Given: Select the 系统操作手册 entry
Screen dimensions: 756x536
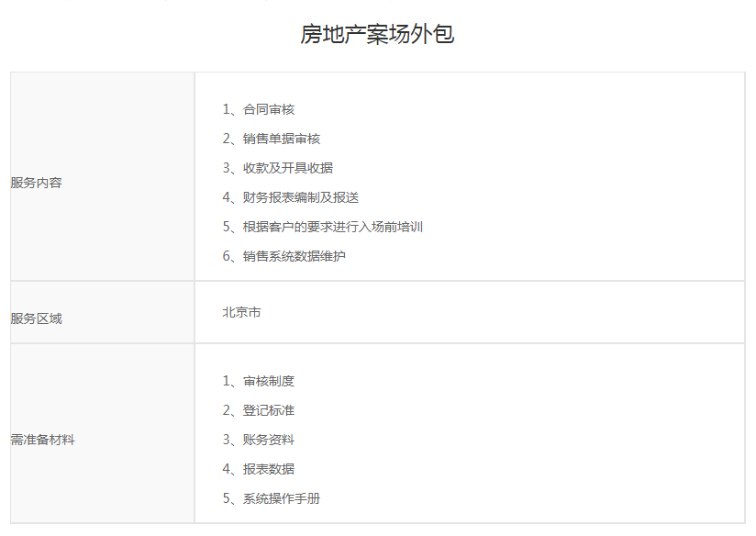Looking at the screenshot, I should coord(282,498).
